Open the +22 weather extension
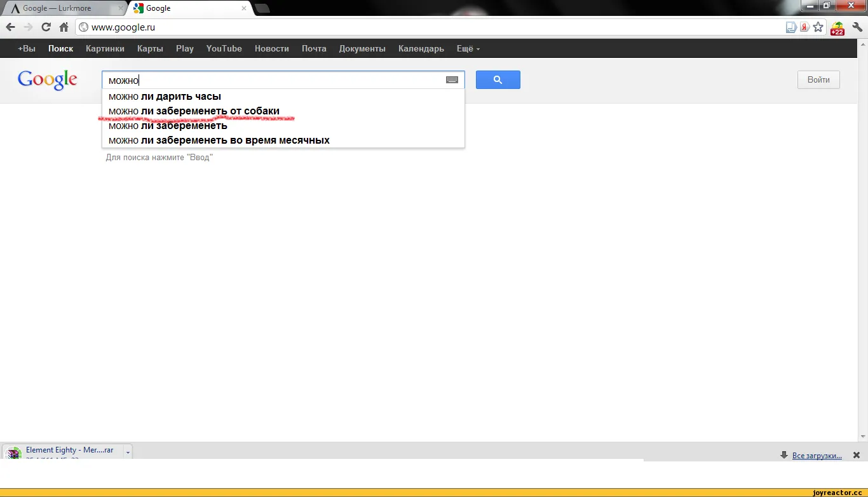The image size is (868, 497). tap(837, 28)
